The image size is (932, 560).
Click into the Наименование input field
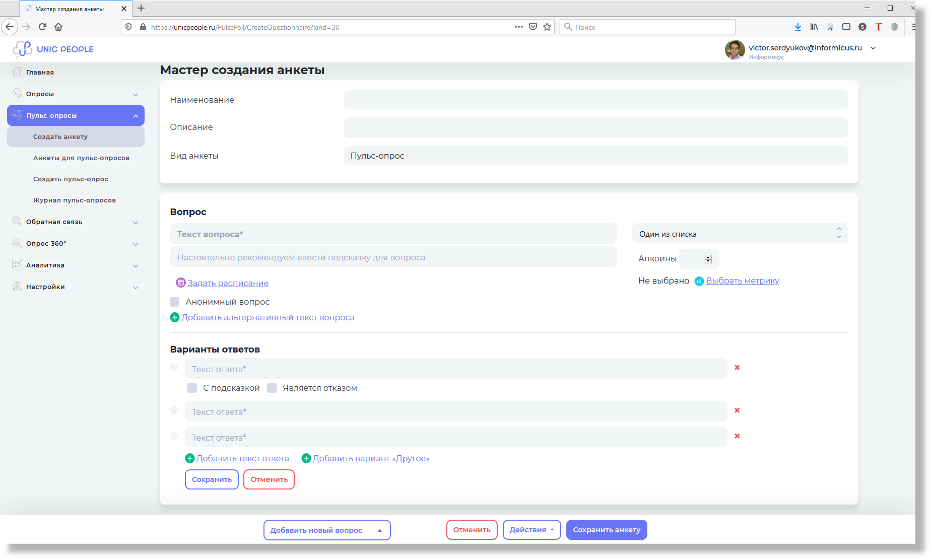point(595,100)
